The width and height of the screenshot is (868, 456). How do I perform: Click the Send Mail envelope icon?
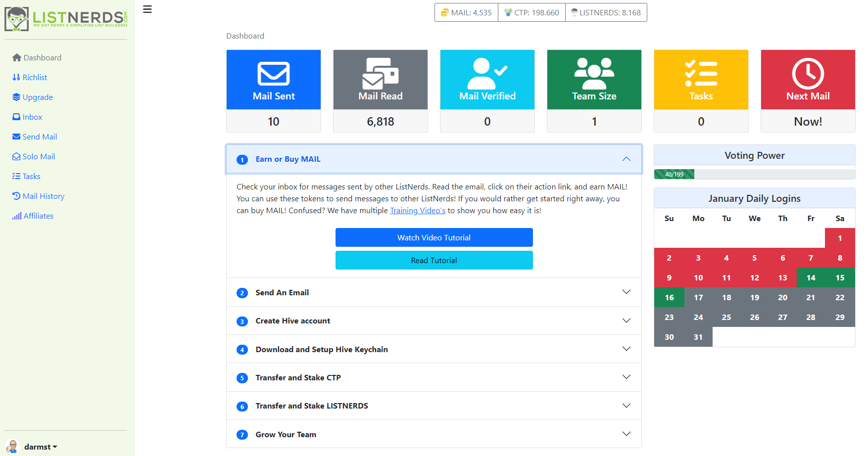tap(16, 137)
